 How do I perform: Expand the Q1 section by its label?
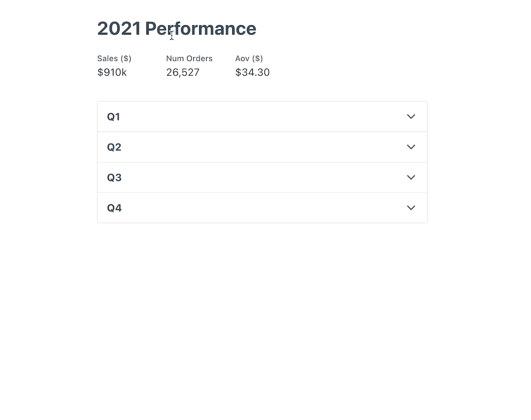(x=113, y=117)
